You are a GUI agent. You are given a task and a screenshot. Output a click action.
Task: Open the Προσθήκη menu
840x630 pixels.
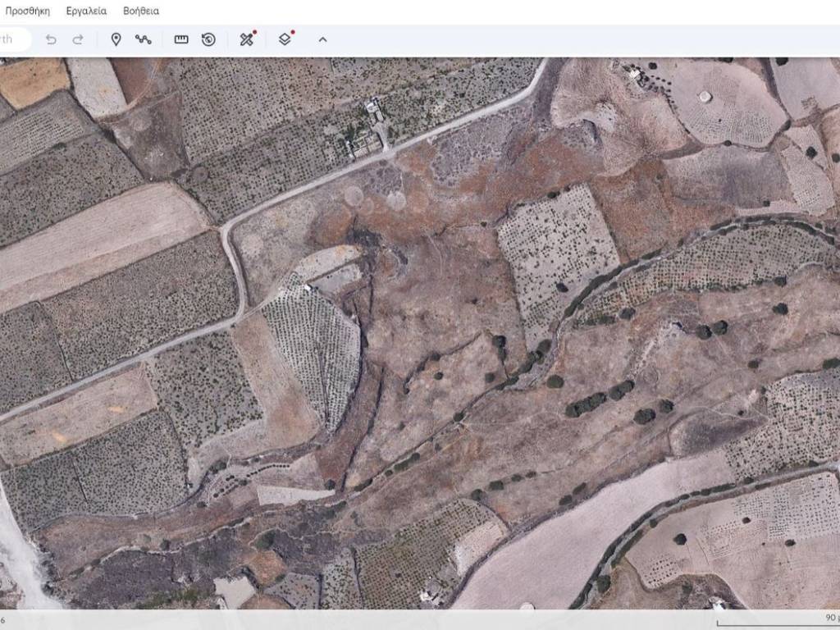coord(27,11)
